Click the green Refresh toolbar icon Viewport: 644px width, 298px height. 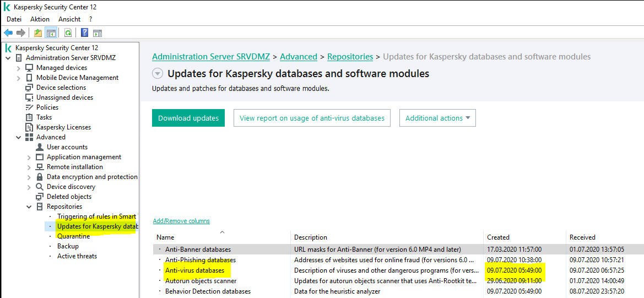pos(68,33)
